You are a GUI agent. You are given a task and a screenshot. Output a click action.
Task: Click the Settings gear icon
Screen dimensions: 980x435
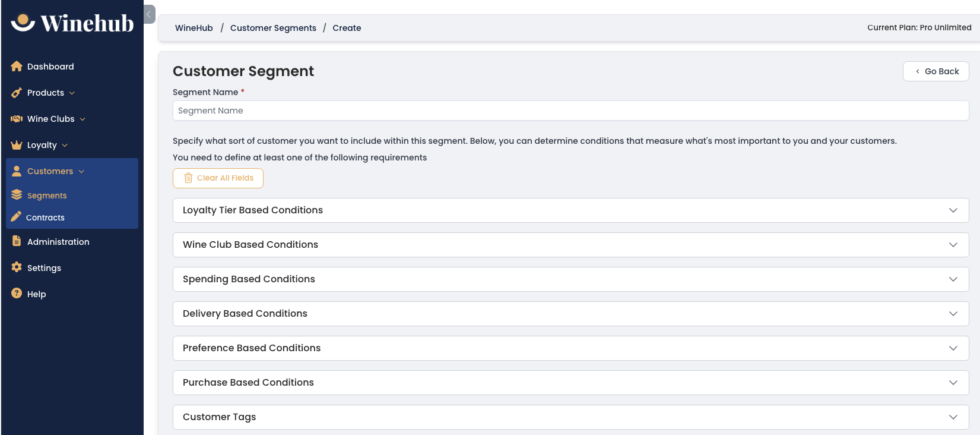click(x=17, y=267)
